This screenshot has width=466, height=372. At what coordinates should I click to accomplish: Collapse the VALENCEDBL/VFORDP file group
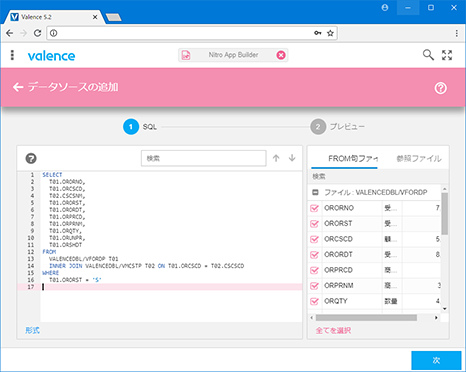coord(315,192)
